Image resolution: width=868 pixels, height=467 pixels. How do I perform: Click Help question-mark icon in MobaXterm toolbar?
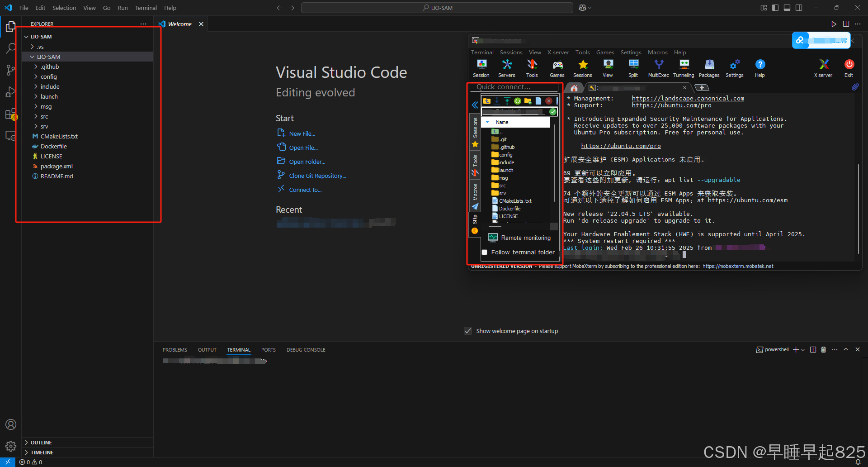[x=760, y=68]
